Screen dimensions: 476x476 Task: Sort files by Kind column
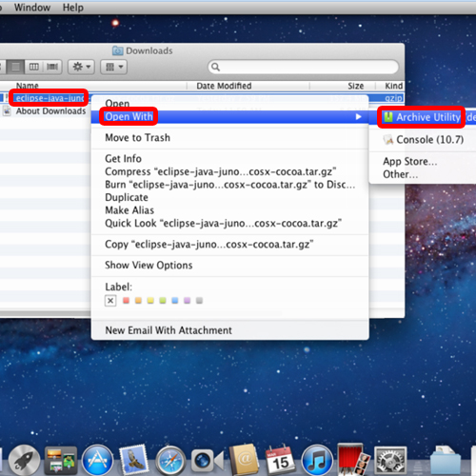[393, 86]
